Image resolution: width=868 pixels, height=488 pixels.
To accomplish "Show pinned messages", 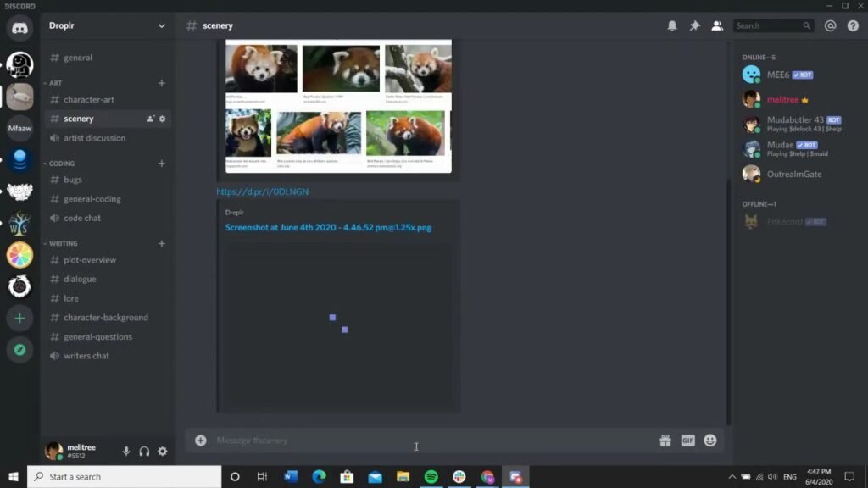I will [695, 26].
